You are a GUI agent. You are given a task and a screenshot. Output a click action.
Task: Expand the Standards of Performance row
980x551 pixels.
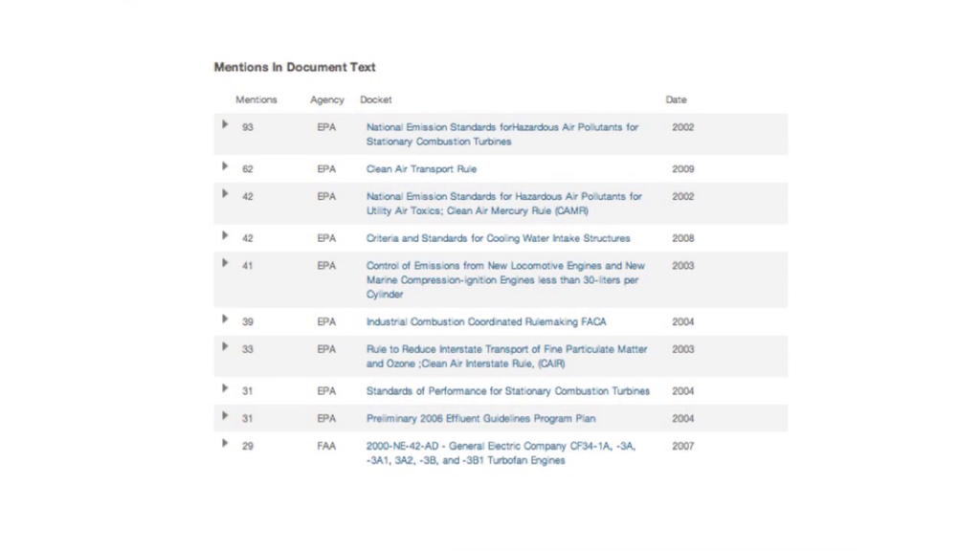pyautogui.click(x=225, y=389)
